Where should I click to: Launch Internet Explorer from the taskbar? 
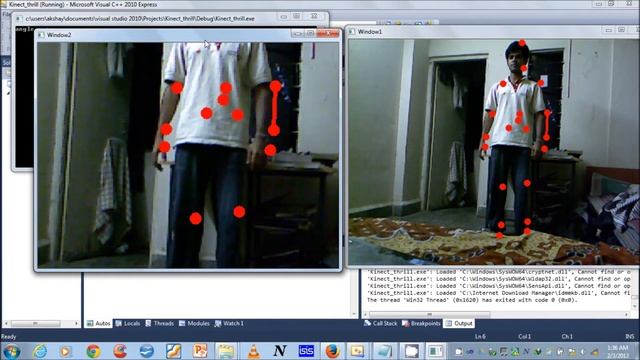point(40,351)
